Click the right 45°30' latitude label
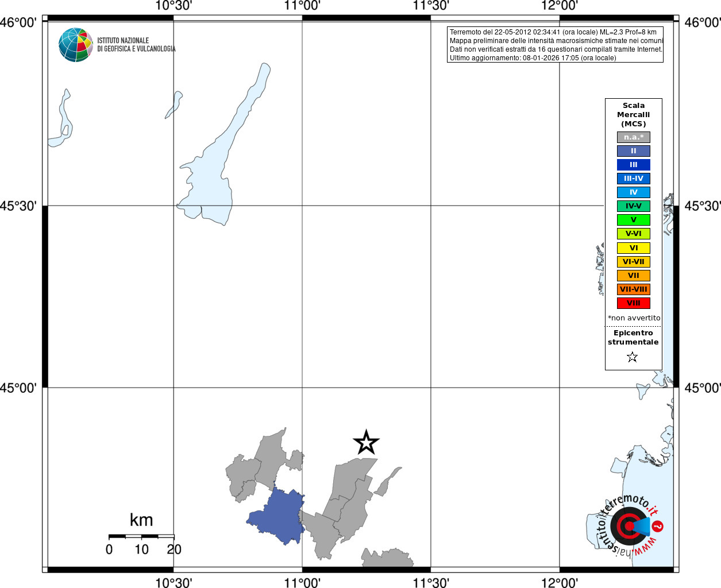Image resolution: width=721 pixels, height=588 pixels. click(702, 206)
